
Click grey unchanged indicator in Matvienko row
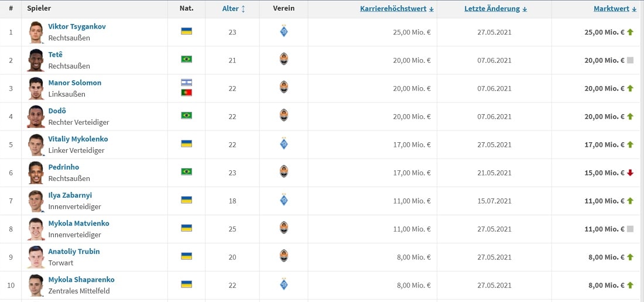pyautogui.click(x=630, y=229)
